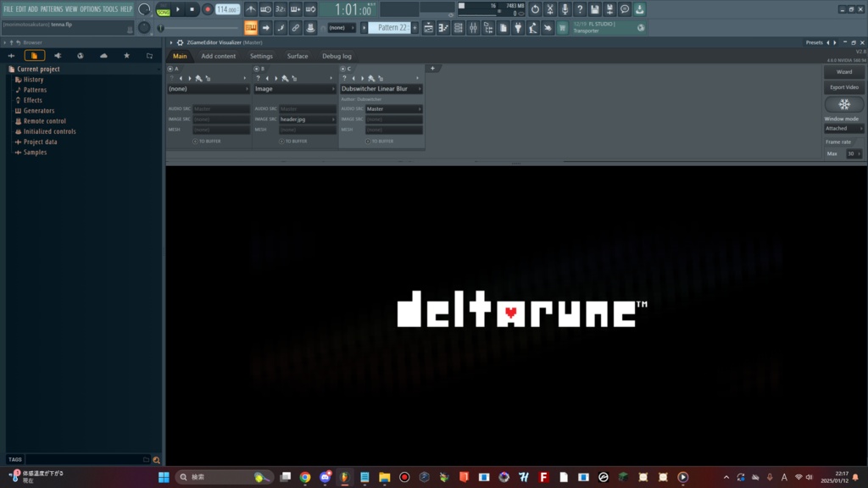868x488 pixels.
Task: Switch to the Add content tab
Action: coord(218,56)
